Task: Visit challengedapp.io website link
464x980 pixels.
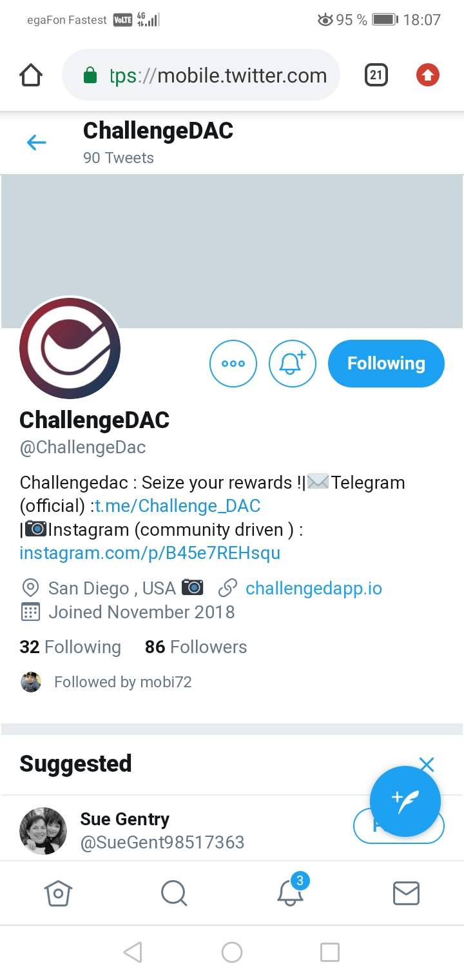Action: tap(314, 588)
